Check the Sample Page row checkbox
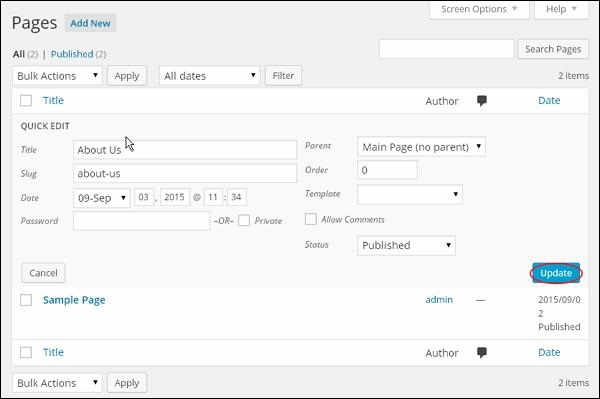The height and width of the screenshot is (399, 600). [26, 300]
